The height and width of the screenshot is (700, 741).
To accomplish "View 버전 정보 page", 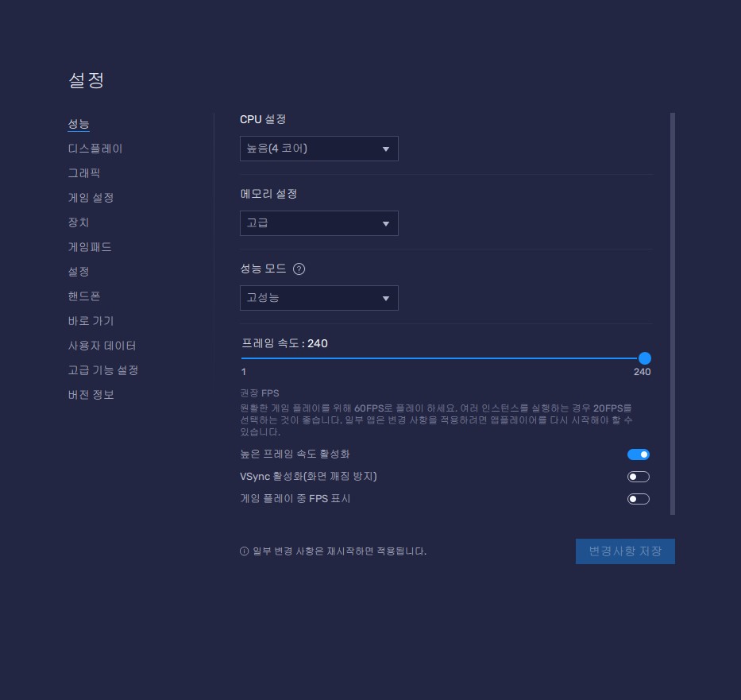I will pyautogui.click(x=91, y=395).
